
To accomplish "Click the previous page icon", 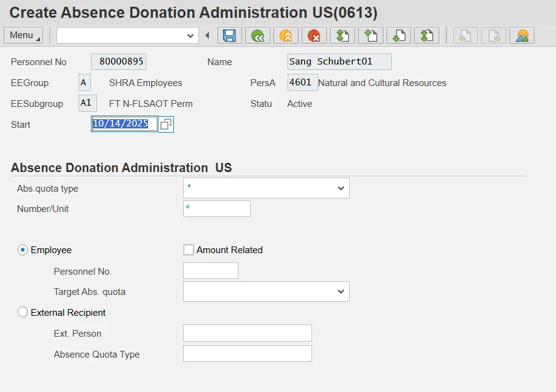I will click(370, 36).
